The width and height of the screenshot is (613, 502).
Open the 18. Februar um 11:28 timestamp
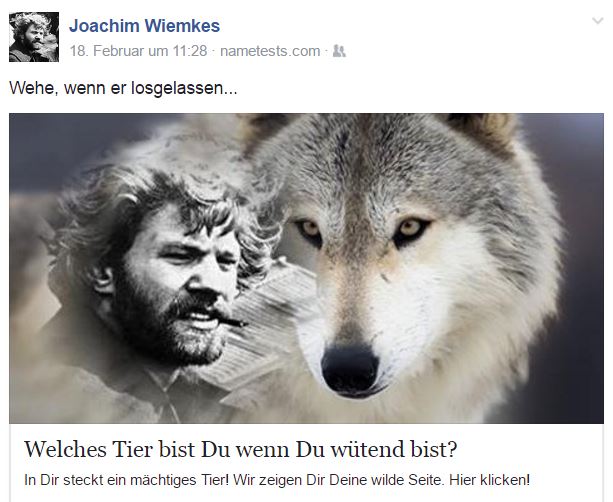pos(138,51)
